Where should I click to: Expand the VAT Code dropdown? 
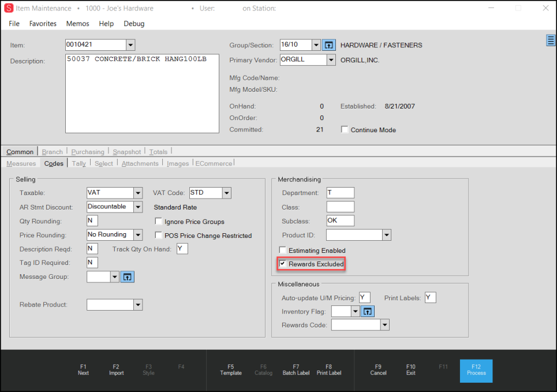pos(227,193)
